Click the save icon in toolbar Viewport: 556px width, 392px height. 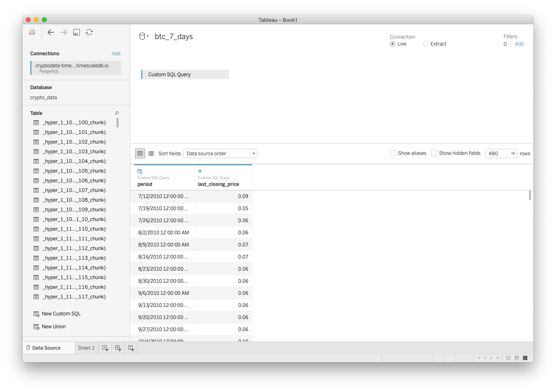pyautogui.click(x=77, y=32)
